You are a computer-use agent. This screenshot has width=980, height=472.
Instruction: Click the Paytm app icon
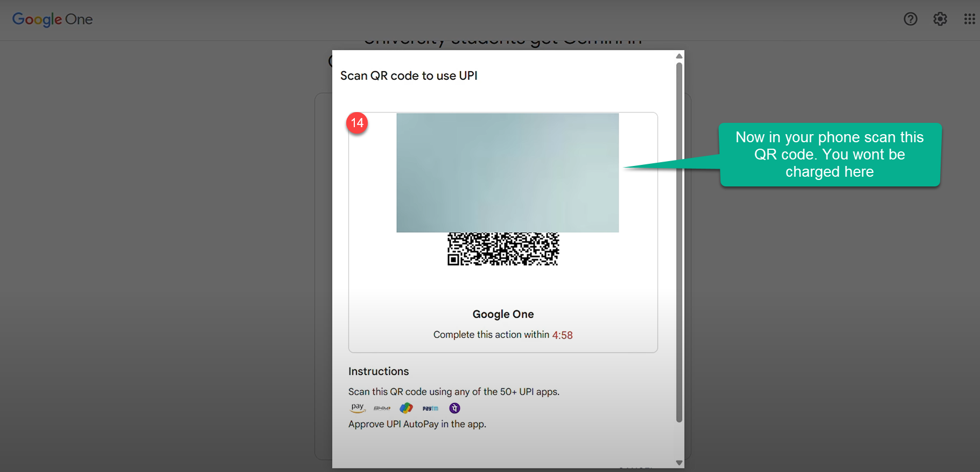click(430, 408)
